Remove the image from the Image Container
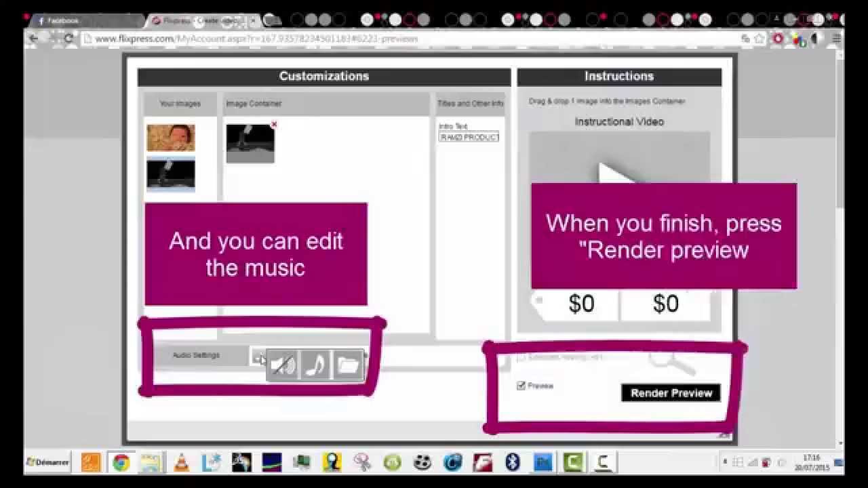Screen dimensions: 868x488 tap(274, 125)
